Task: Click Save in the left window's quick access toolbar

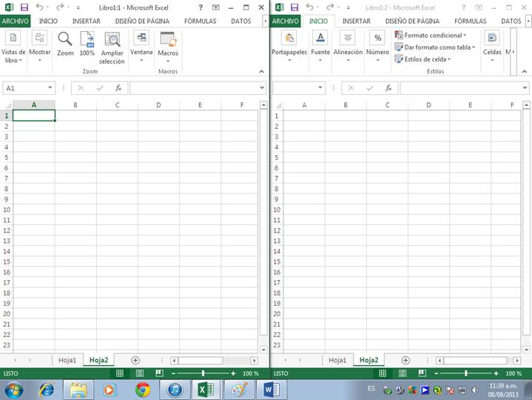Action: pos(24,7)
